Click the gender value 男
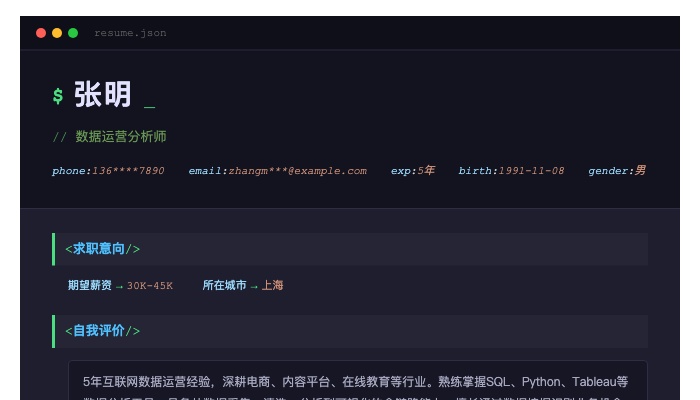 click(x=640, y=170)
